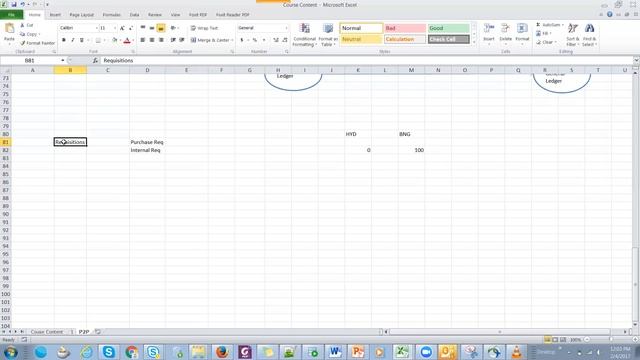
Task: Click the Increase Indent icon
Action: coord(182,40)
